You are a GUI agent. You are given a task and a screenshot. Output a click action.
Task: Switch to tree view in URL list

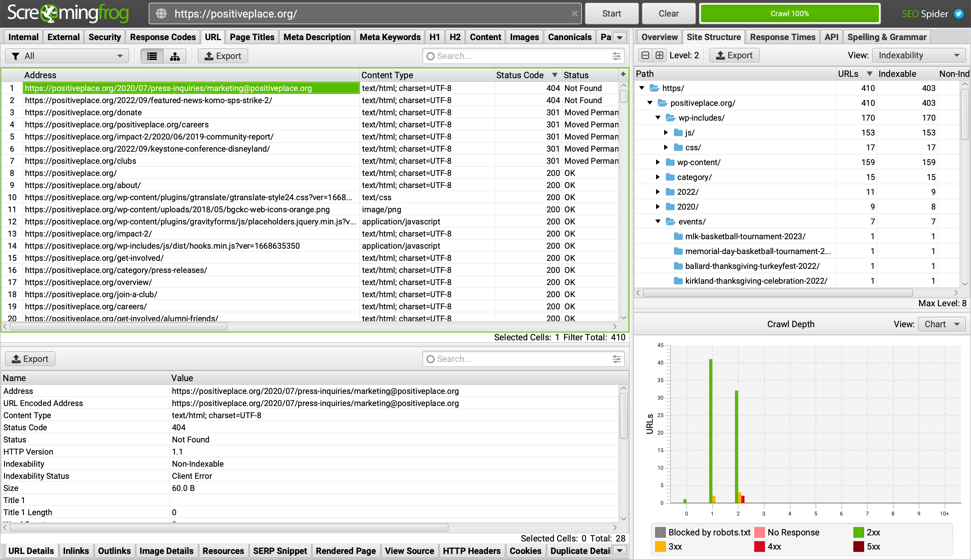click(175, 56)
